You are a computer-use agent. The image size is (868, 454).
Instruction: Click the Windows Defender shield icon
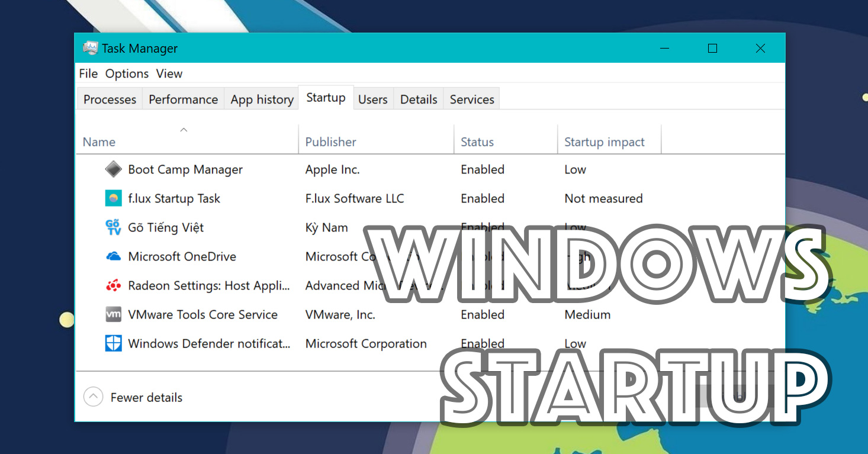click(113, 343)
